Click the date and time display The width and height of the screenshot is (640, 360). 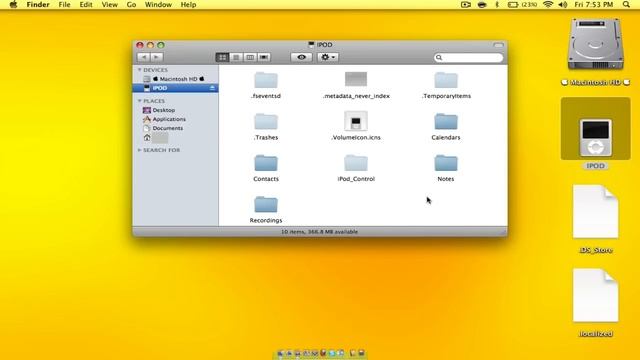594,4
